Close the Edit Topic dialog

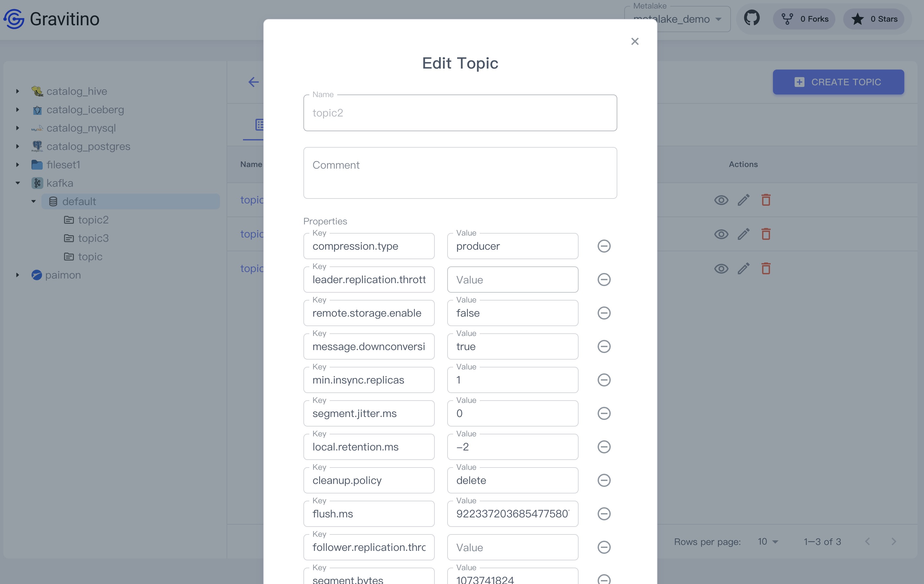(x=634, y=41)
